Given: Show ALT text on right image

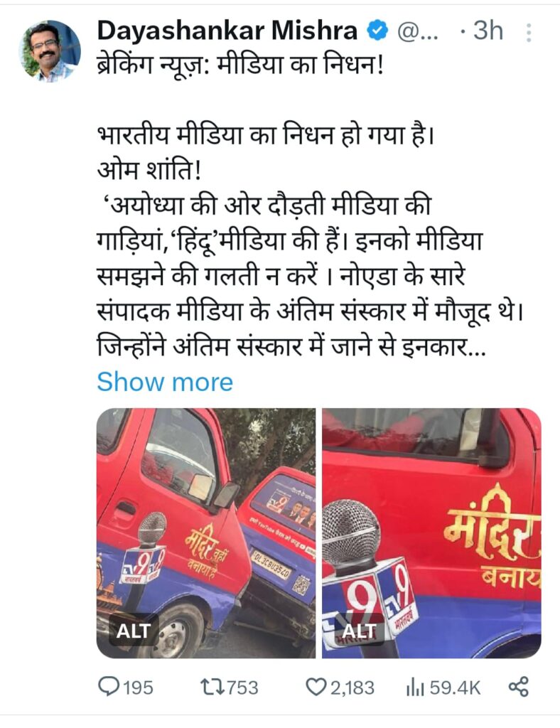Looking at the screenshot, I should [x=359, y=631].
